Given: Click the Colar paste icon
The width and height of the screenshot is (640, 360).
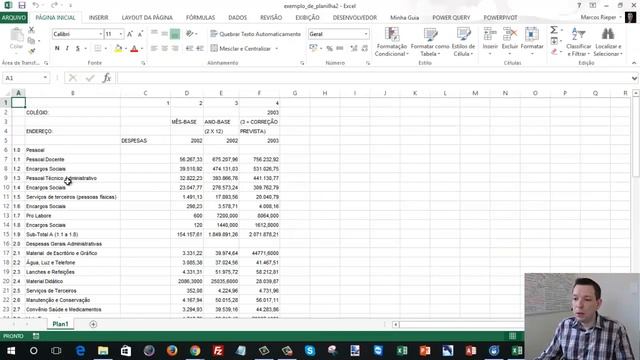Looking at the screenshot, I should [16, 39].
